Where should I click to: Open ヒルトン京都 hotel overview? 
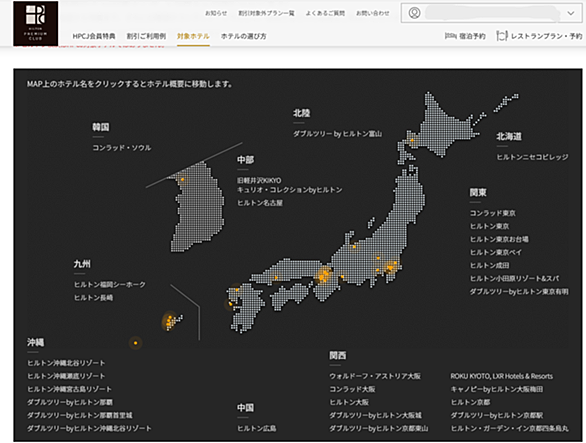click(x=470, y=402)
